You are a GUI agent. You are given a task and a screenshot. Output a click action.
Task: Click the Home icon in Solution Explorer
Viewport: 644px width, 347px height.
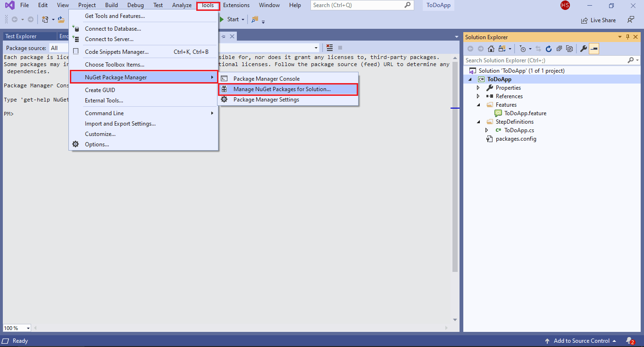pos(491,48)
